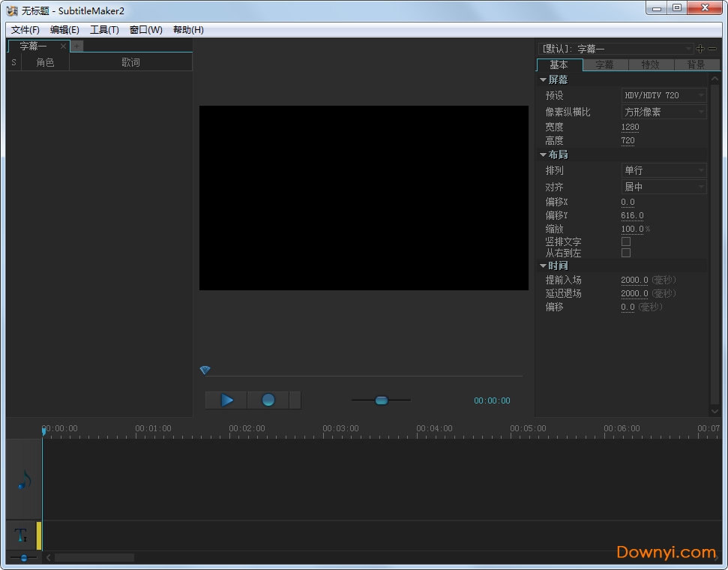Add a new subtitle tab with plus
The image size is (728, 570).
[x=76, y=46]
